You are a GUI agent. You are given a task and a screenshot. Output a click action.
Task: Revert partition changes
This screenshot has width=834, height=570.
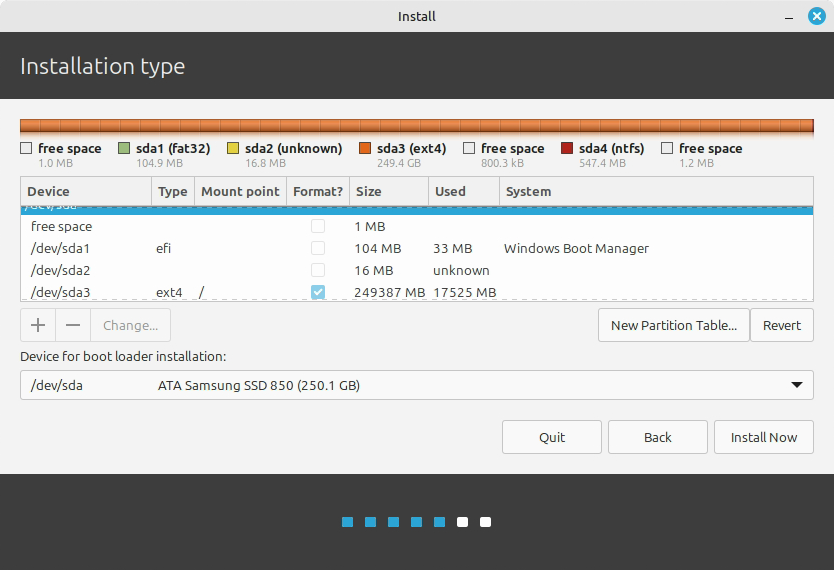pyautogui.click(x=781, y=325)
